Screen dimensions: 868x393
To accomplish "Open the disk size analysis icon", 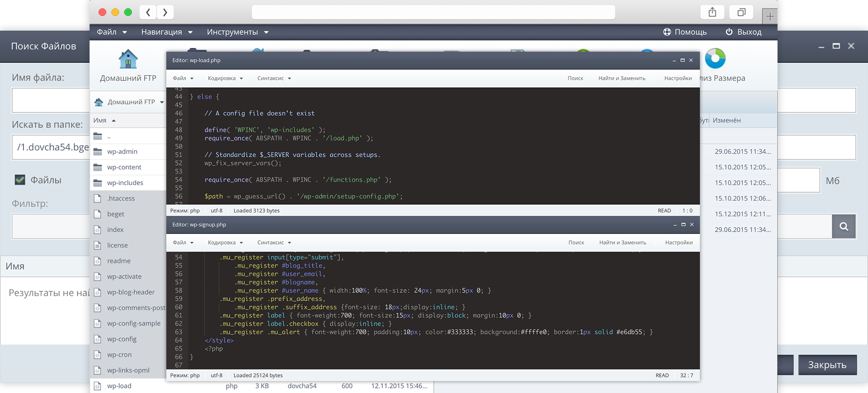I will pyautogui.click(x=715, y=58).
